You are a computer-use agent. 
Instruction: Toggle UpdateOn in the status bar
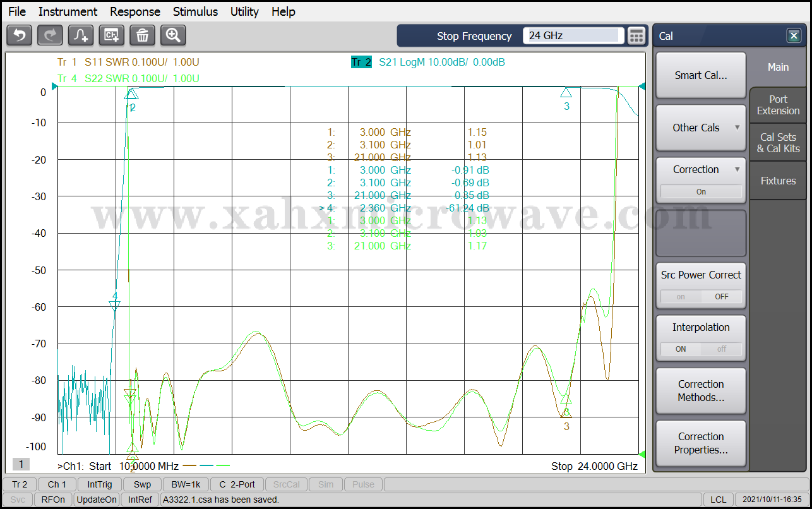tap(97, 500)
